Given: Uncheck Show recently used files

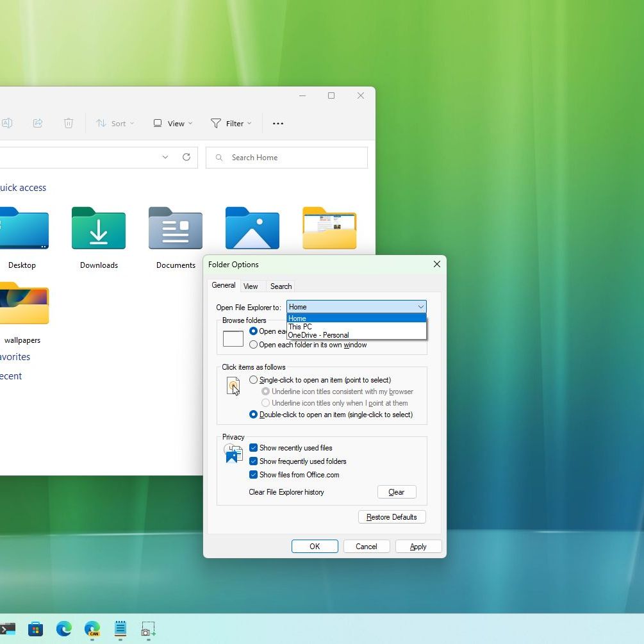Looking at the screenshot, I should [254, 448].
